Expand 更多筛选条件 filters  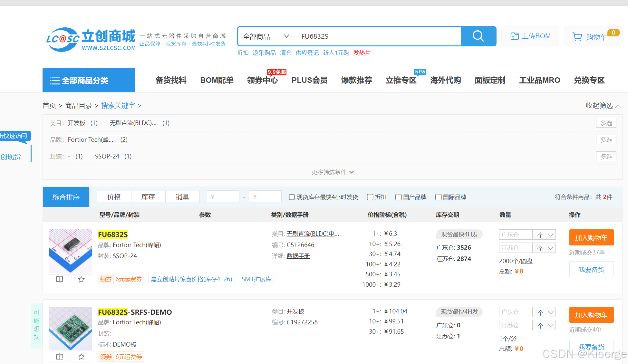[x=333, y=172]
